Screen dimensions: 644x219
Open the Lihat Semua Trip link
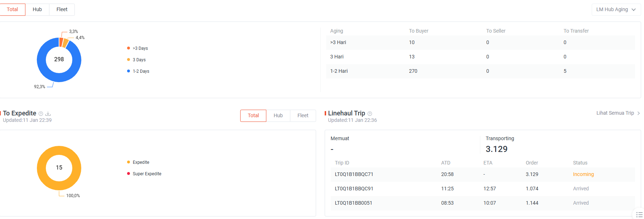click(615, 113)
